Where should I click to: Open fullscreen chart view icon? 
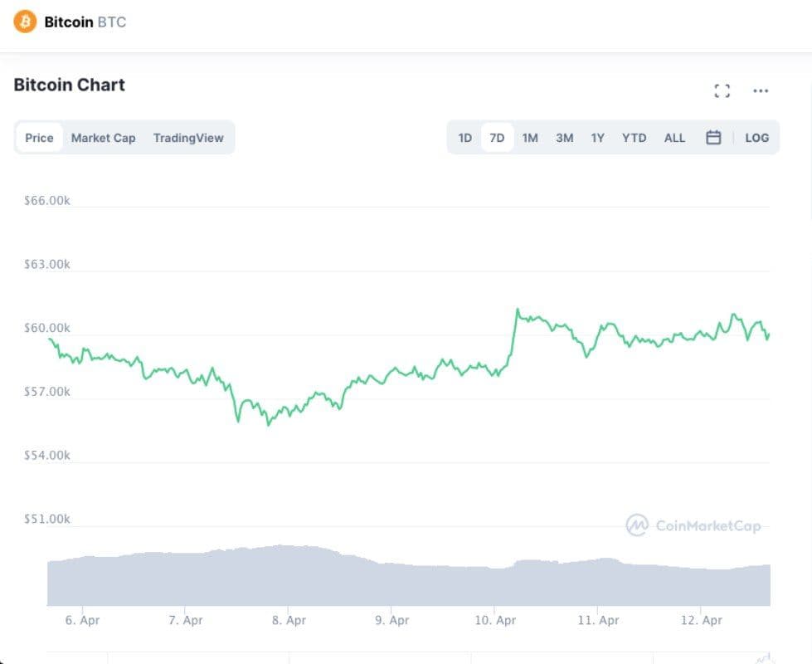(722, 91)
